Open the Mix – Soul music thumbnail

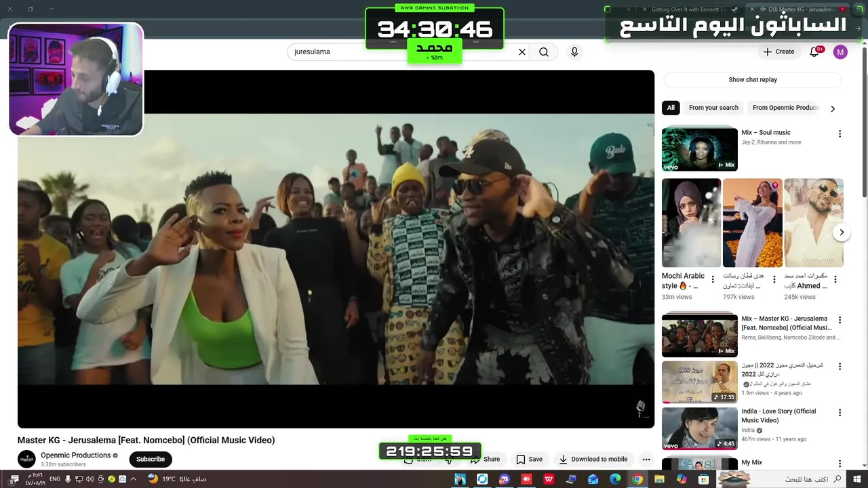point(700,149)
